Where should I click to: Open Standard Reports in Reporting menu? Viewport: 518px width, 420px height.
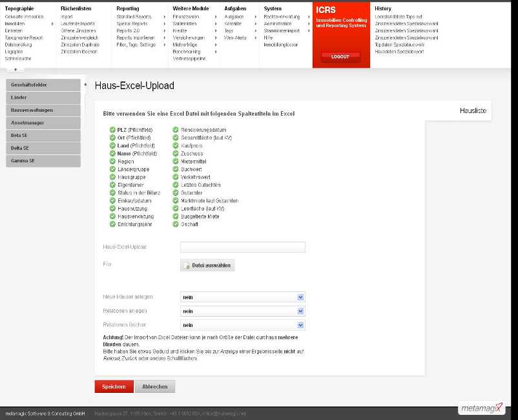tap(134, 16)
